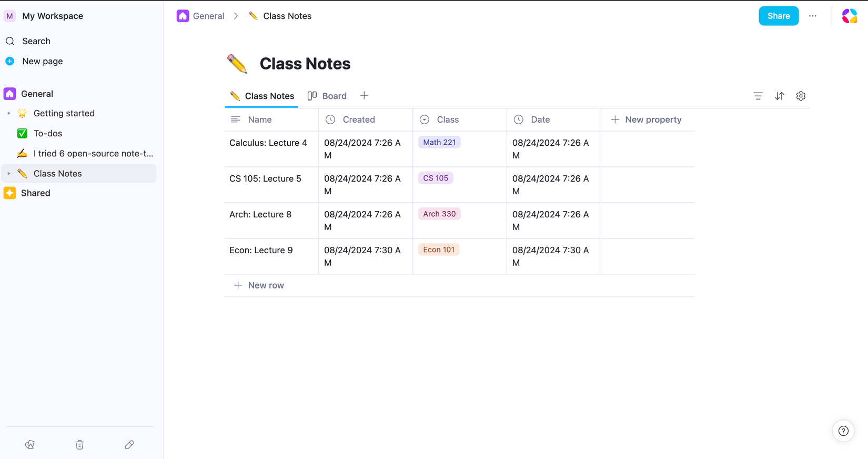Image resolution: width=868 pixels, height=459 pixels.
Task: Click the pencil icon at sidebar bottom
Action: (x=129, y=445)
